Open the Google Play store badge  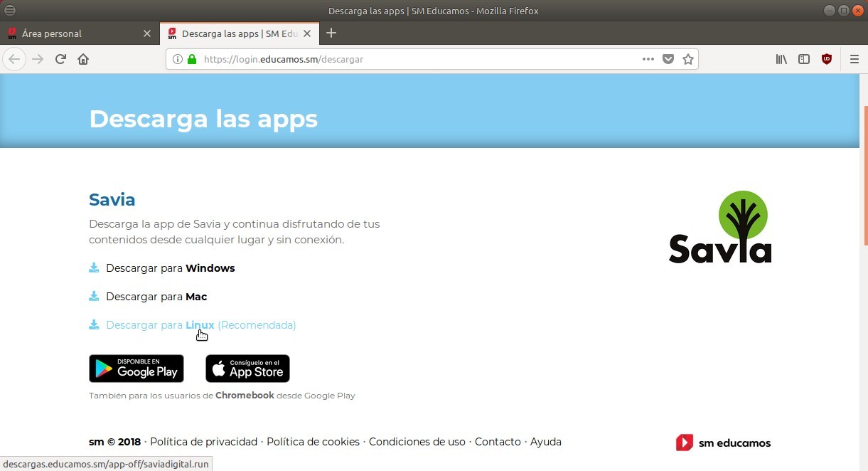136,369
